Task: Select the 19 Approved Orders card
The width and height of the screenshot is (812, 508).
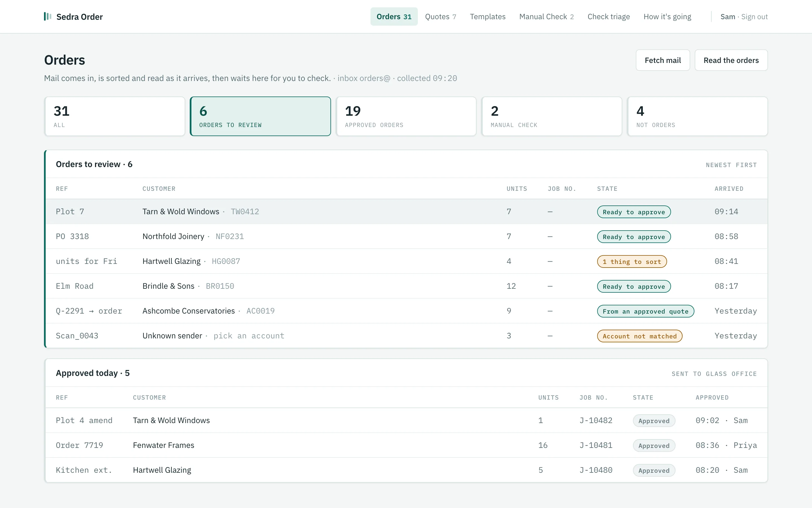Action: coord(406,116)
